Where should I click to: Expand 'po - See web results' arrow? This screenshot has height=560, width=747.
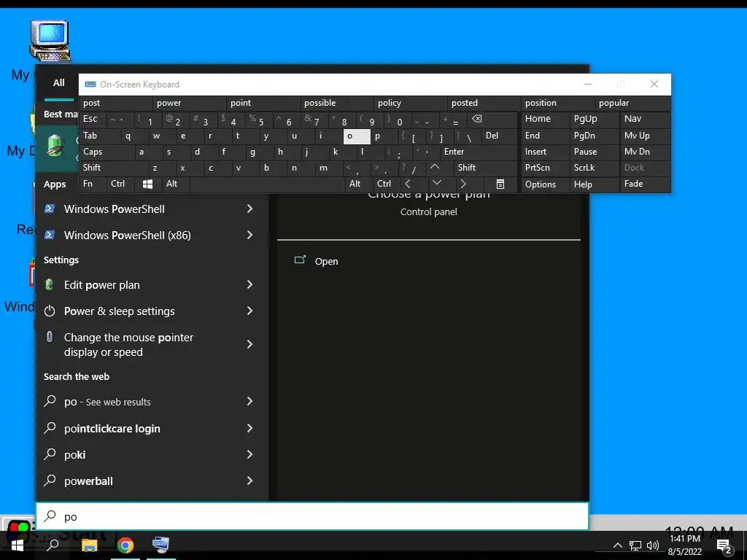tap(249, 402)
